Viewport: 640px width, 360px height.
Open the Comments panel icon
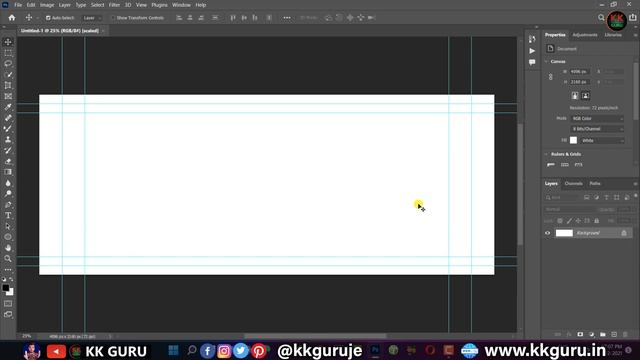tap(532, 62)
